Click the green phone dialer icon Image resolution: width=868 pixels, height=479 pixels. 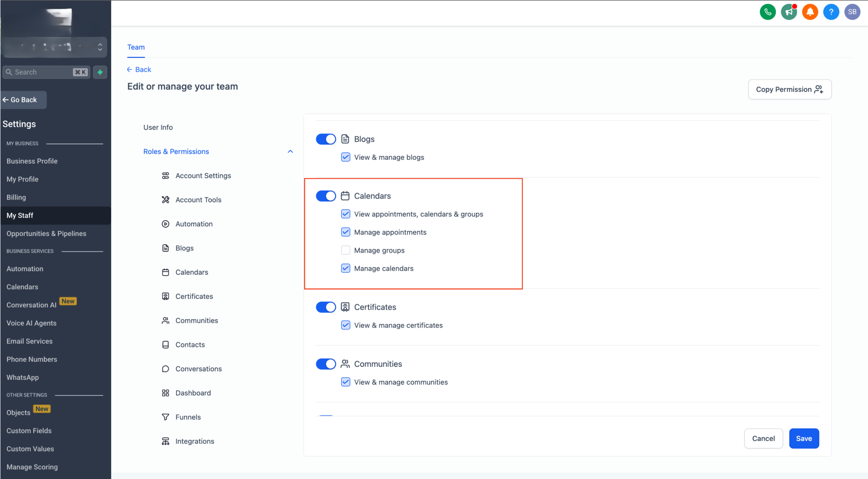pyautogui.click(x=767, y=12)
